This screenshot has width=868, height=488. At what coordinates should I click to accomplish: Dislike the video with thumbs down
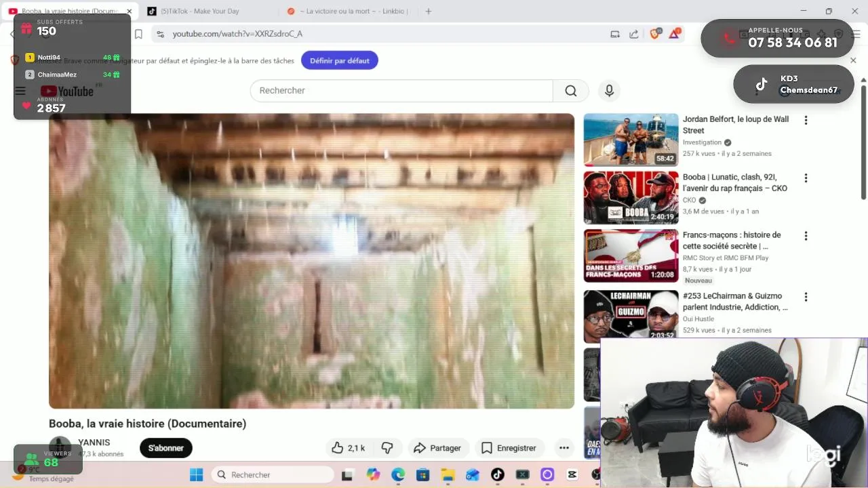tap(387, 448)
